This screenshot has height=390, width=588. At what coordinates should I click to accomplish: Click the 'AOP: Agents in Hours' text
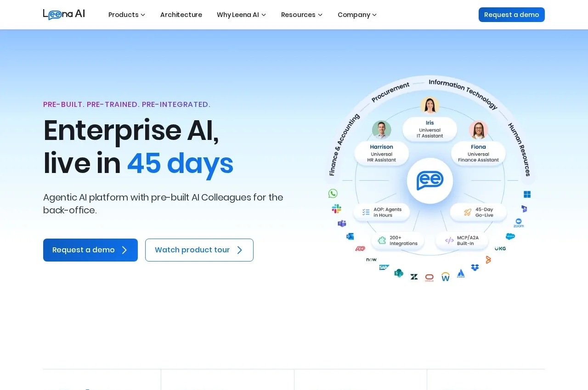click(388, 212)
